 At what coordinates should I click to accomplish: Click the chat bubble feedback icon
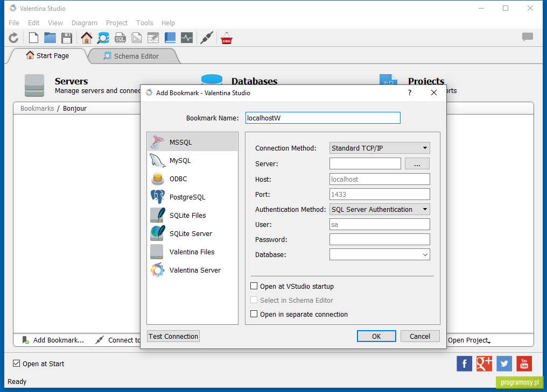click(x=528, y=37)
